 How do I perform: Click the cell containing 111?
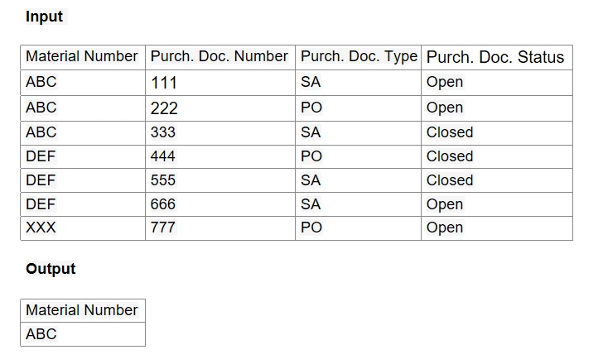220,83
